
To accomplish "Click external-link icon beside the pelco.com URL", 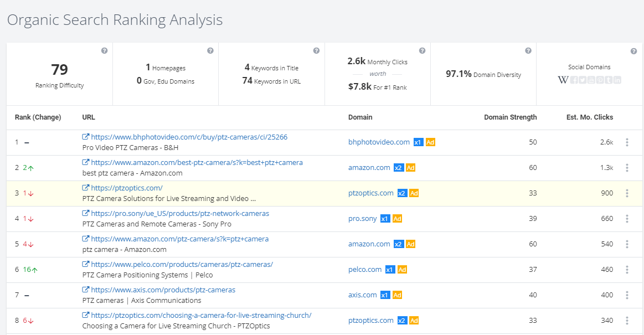I will point(85,264).
